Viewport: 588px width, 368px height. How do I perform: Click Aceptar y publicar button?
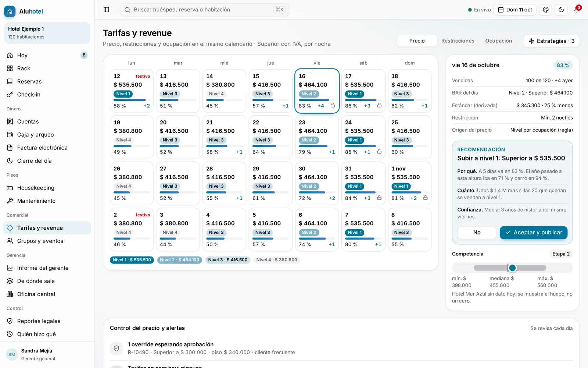coord(534,233)
